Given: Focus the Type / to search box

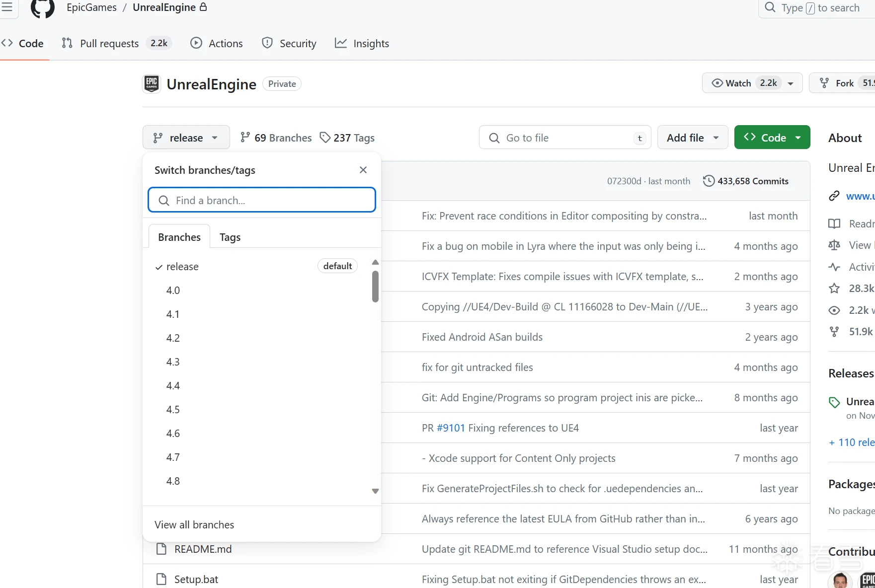Looking at the screenshot, I should tap(816, 8).
